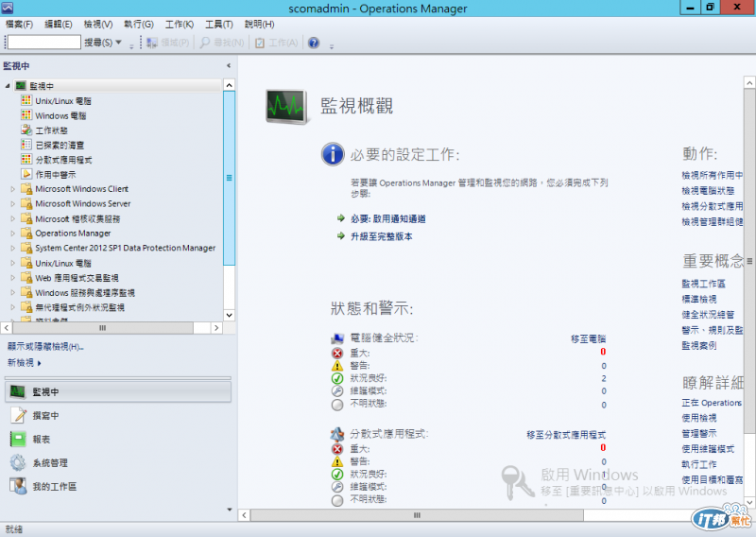The image size is (756, 537).
Task: Click the green arrow beside 升級至完整版本
Action: [x=341, y=236]
